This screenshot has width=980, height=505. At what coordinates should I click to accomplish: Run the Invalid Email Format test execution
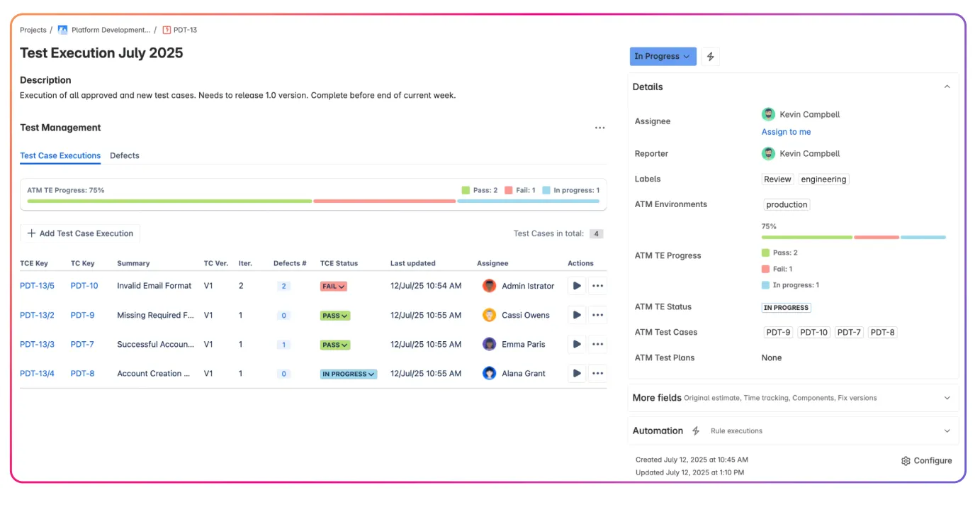(576, 286)
